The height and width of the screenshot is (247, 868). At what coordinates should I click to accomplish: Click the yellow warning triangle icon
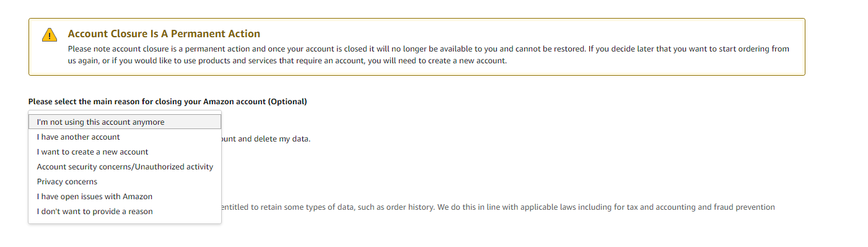pyautogui.click(x=50, y=35)
